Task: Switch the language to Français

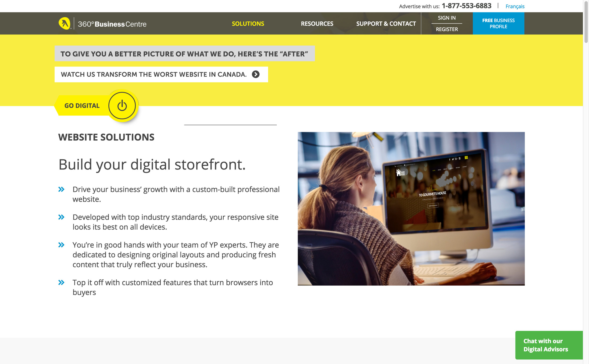Action: coord(515,6)
